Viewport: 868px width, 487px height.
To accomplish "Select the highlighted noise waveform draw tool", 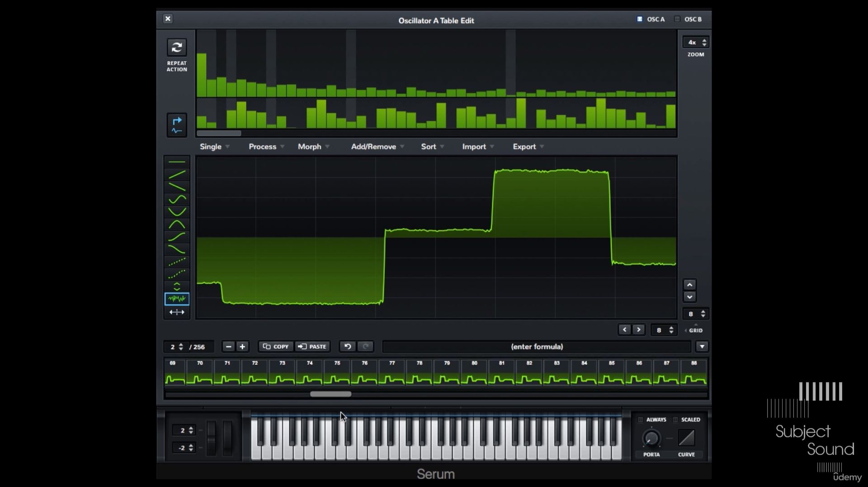I will [x=177, y=299].
